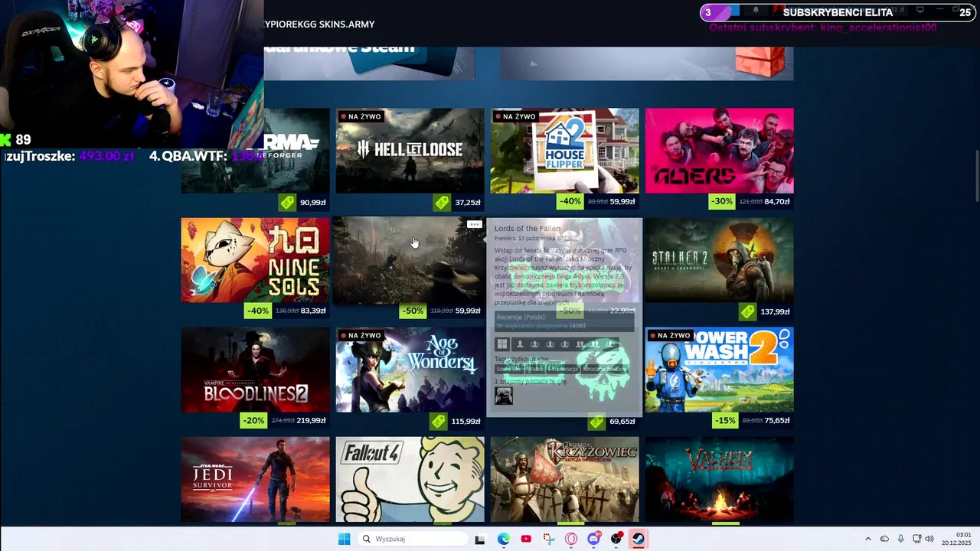The height and width of the screenshot is (551, 980).
Task: Open OBS Studio from the taskbar
Action: [x=616, y=540]
